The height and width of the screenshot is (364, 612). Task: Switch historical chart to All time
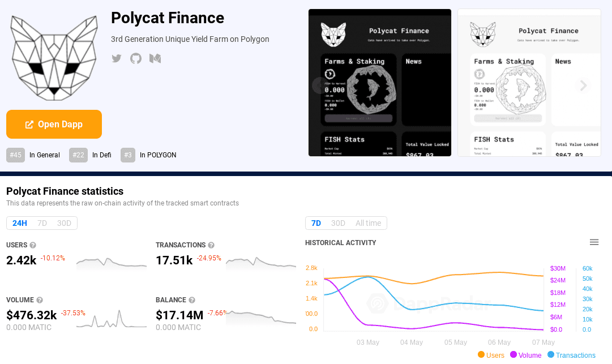[x=368, y=223]
